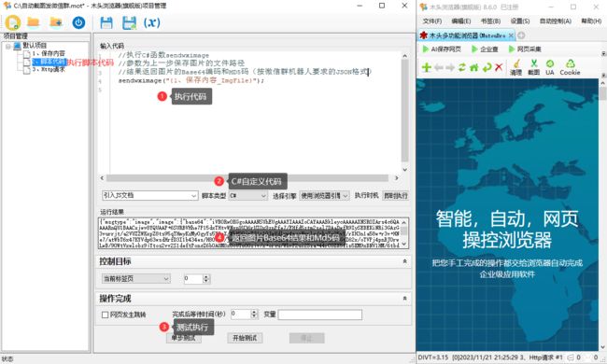Collapse the 控制目标 section
This screenshot has height=364, width=607.
404,261
